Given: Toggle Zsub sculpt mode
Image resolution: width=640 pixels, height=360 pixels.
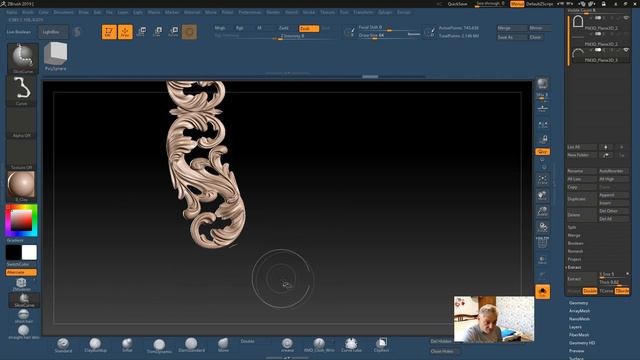Looking at the screenshot, I should pyautogui.click(x=309, y=29).
